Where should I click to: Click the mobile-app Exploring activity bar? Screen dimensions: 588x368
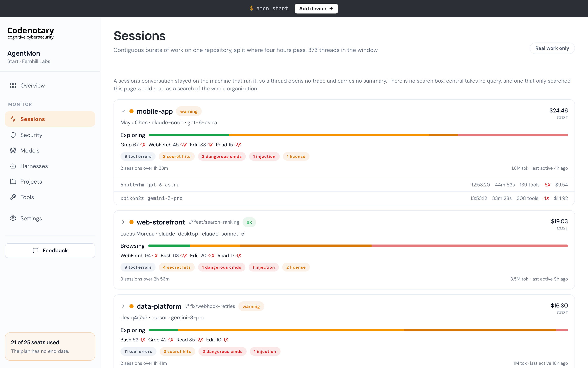358,135
